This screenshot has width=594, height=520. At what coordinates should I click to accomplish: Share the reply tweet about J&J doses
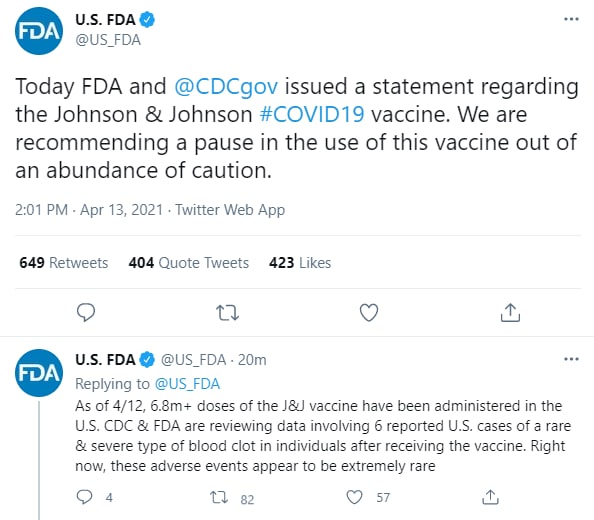coord(490,497)
